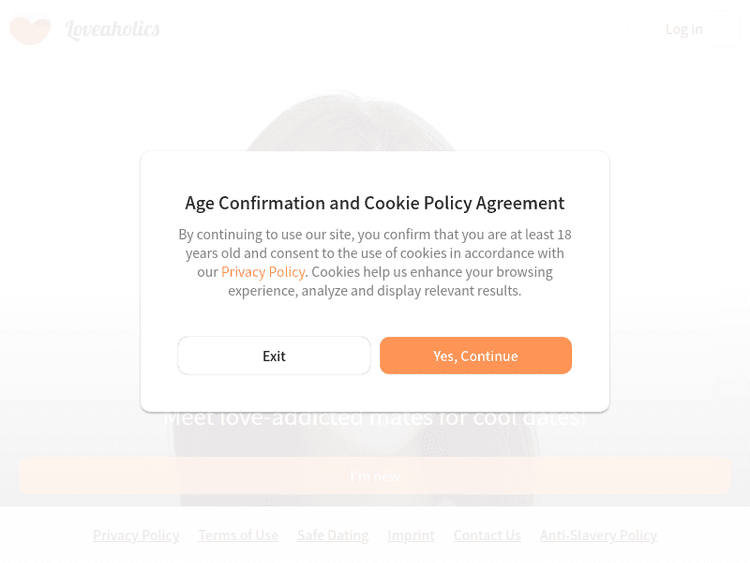Click the Loveaholics heart logo icon
750x563 pixels.
pos(30,30)
